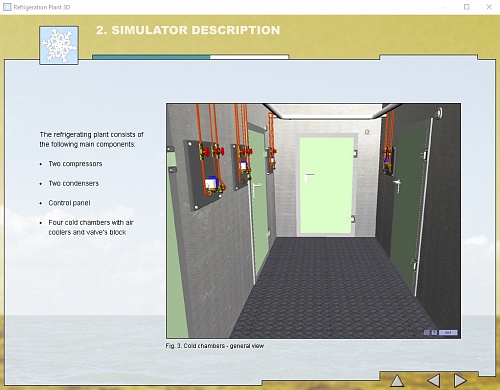The width and height of the screenshot is (500, 390).
Task: Click the 'Simulator Description' heading
Action: point(188,30)
